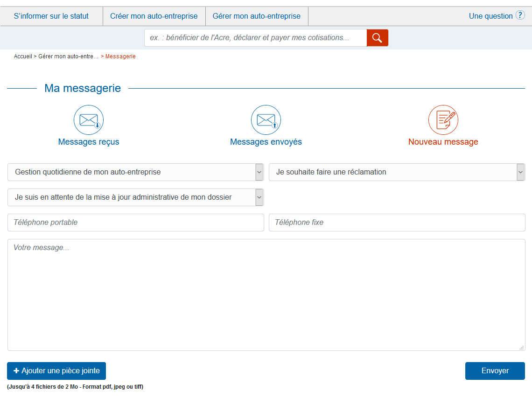
Task: Open the Je souhaite faire une réclamation dropdown
Action: click(520, 172)
